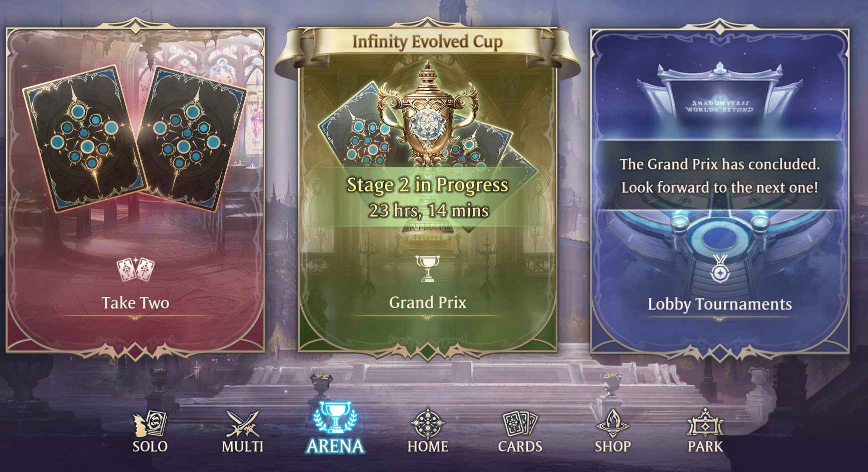Tap the glowing Arena trophy icon
The width and height of the screenshot is (868, 472).
click(335, 417)
